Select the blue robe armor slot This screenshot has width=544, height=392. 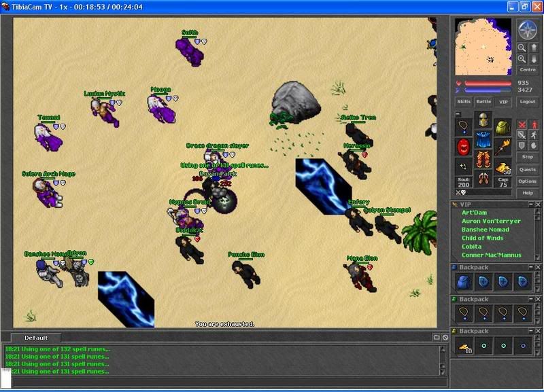click(483, 139)
